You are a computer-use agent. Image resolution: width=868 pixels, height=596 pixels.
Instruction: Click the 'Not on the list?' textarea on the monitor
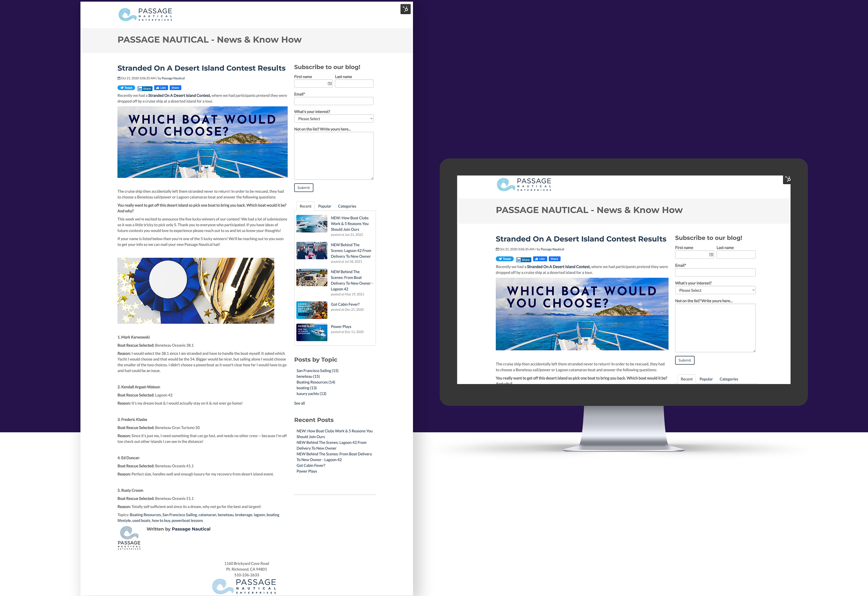[x=715, y=328]
